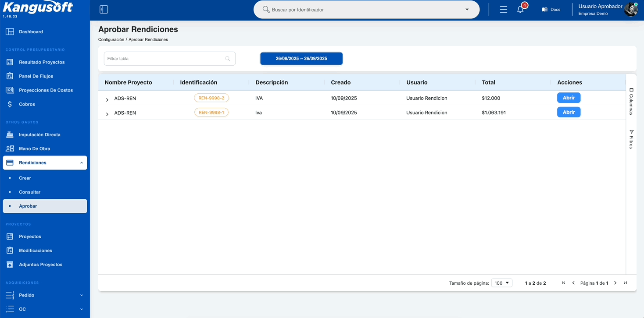Expand the Pedido submenu chevron
This screenshot has width=644, height=318.
(82, 296)
